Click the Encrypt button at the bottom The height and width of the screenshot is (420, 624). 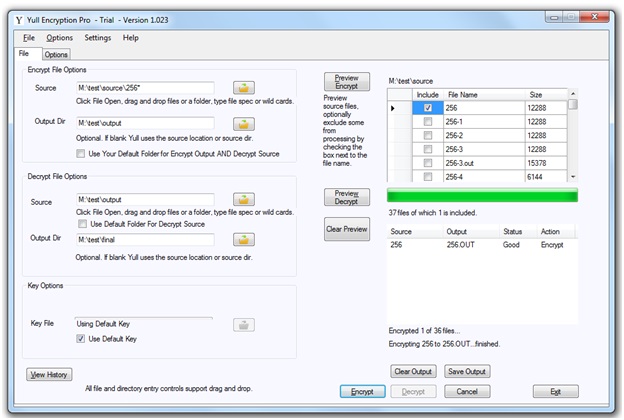[361, 391]
